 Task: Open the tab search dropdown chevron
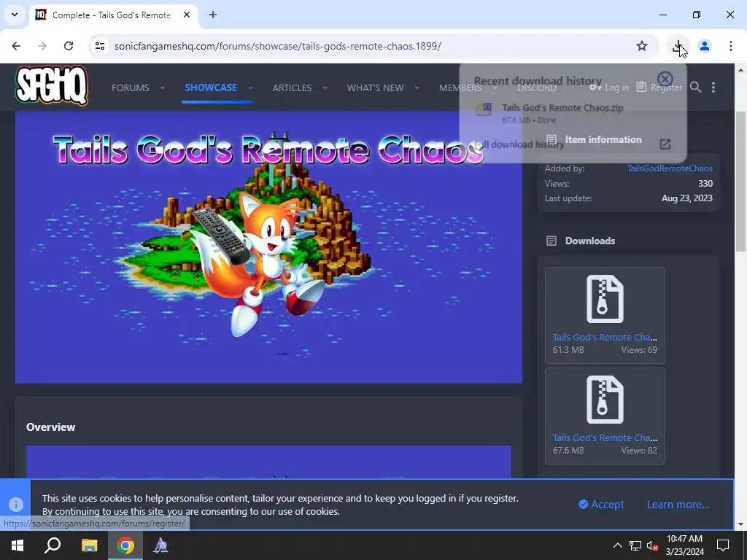click(x=15, y=15)
